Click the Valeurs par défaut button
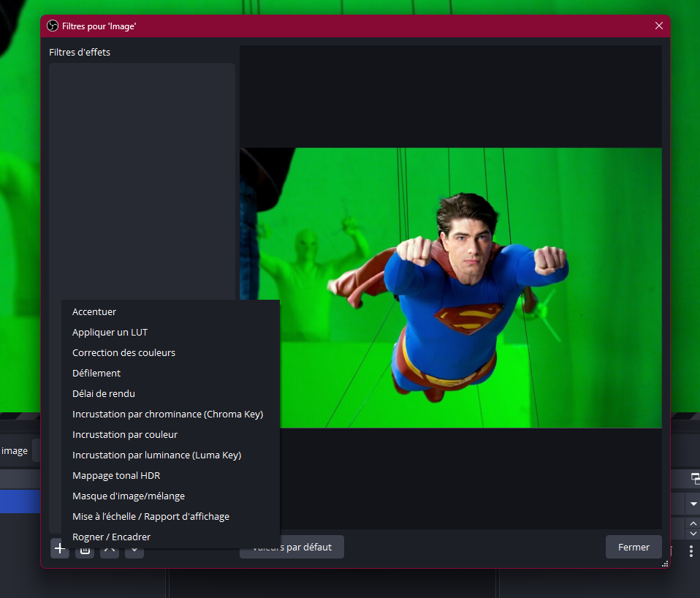This screenshot has height=598, width=700. [x=292, y=548]
